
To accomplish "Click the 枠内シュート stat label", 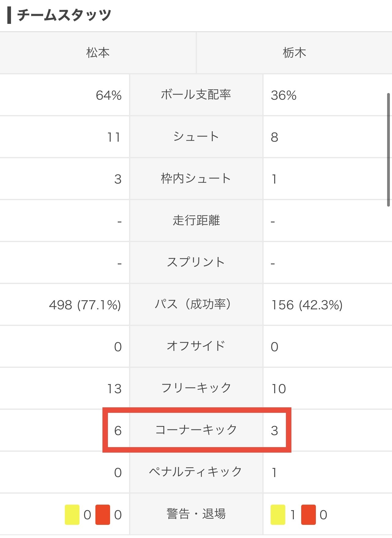I will pyautogui.click(x=196, y=179).
